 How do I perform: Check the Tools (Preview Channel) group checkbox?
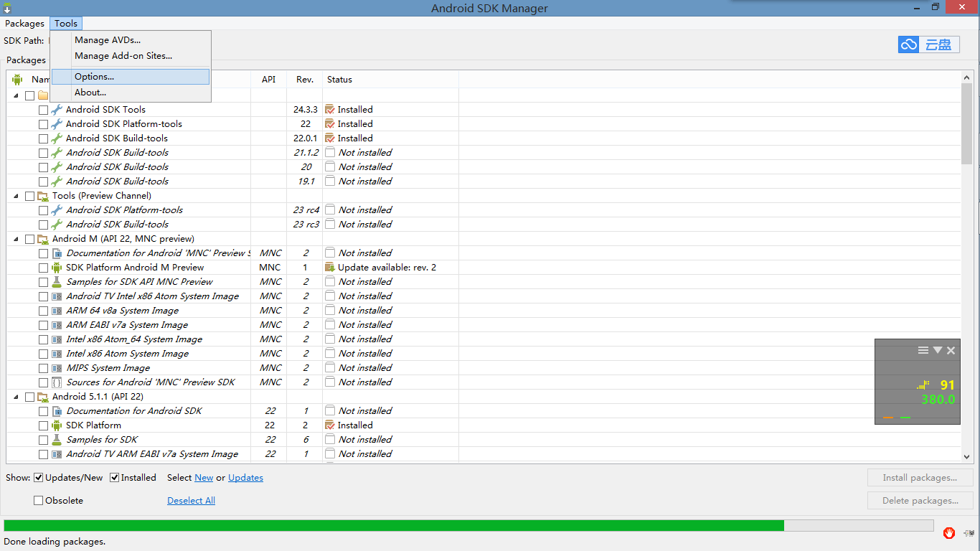29,196
